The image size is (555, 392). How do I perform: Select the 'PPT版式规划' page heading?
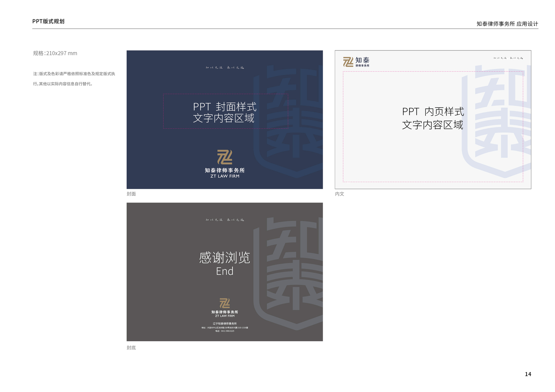48,21
